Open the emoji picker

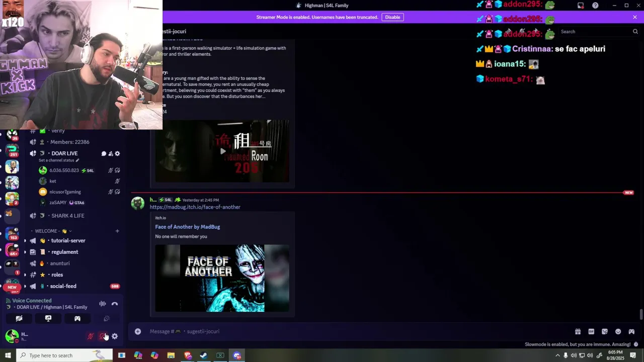coord(618,331)
